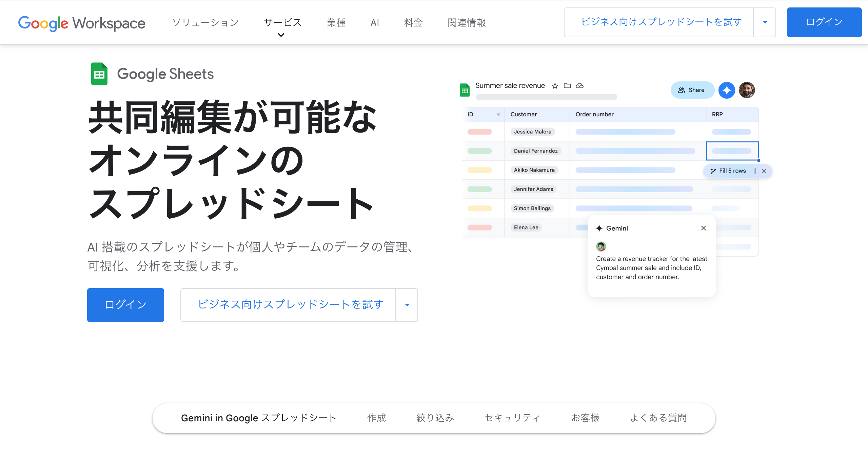Click the blue Gemini sparkle icon button
Image resolution: width=868 pixels, height=461 pixels.
[727, 90]
